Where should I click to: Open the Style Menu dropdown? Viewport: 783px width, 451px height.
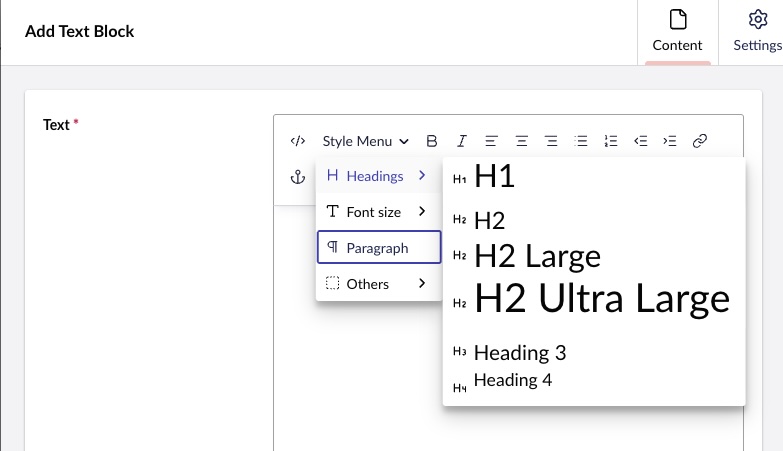(366, 141)
